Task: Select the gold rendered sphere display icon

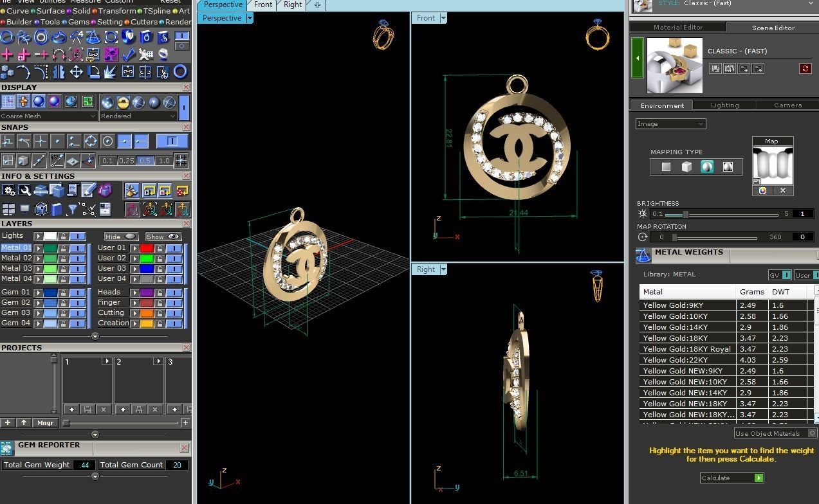Action: coord(123,102)
